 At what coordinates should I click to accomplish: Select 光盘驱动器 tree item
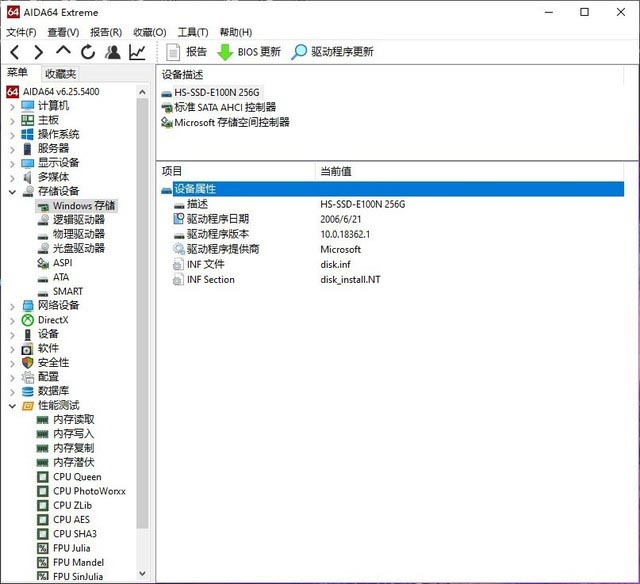[71, 249]
